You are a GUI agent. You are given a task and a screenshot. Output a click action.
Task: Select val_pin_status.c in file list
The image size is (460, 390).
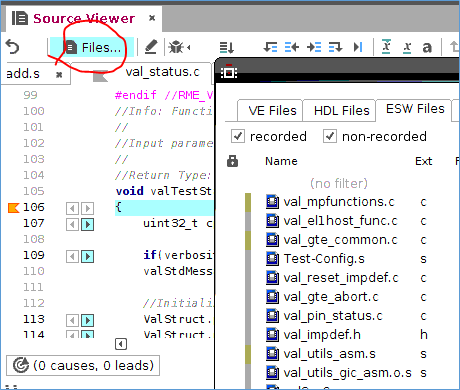click(333, 316)
